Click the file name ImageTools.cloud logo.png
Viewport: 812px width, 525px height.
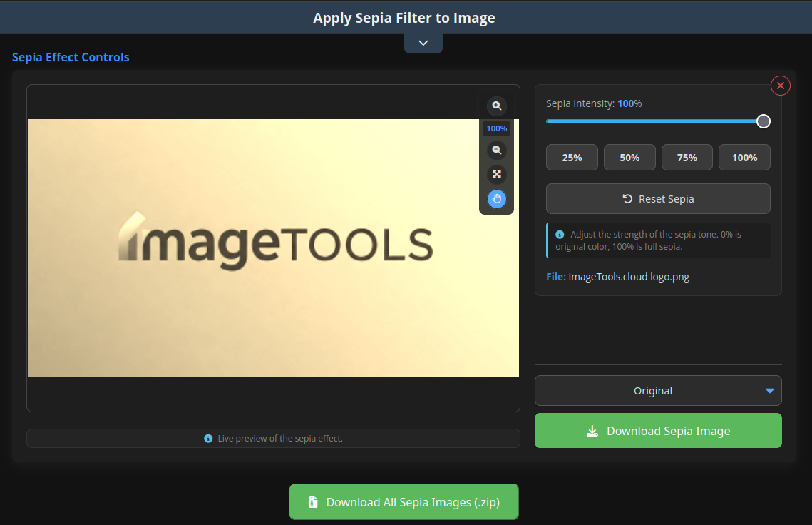(x=629, y=277)
